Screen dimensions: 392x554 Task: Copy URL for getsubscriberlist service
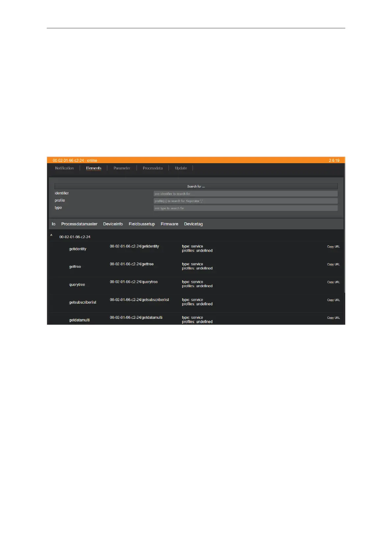click(333, 300)
